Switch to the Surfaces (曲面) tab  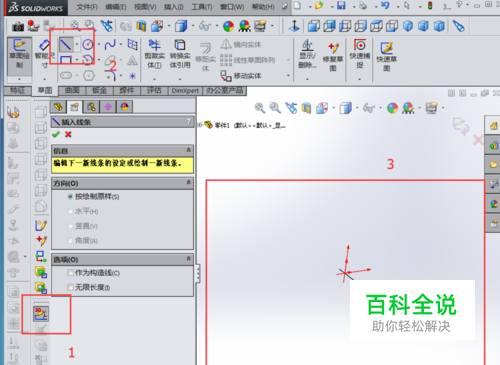pos(72,90)
